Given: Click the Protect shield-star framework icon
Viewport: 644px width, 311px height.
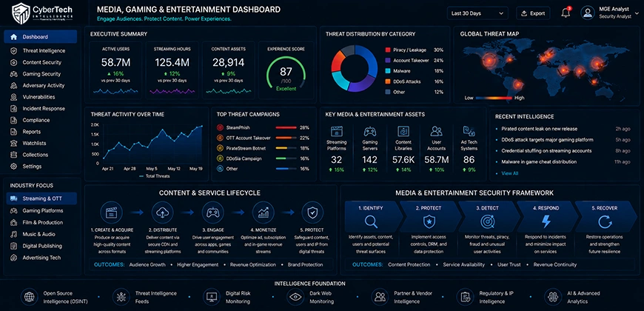Looking at the screenshot, I should (x=428, y=222).
